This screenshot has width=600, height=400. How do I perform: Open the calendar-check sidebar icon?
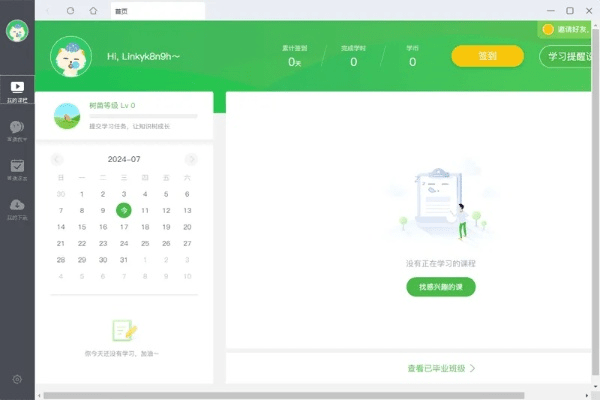click(x=17, y=169)
